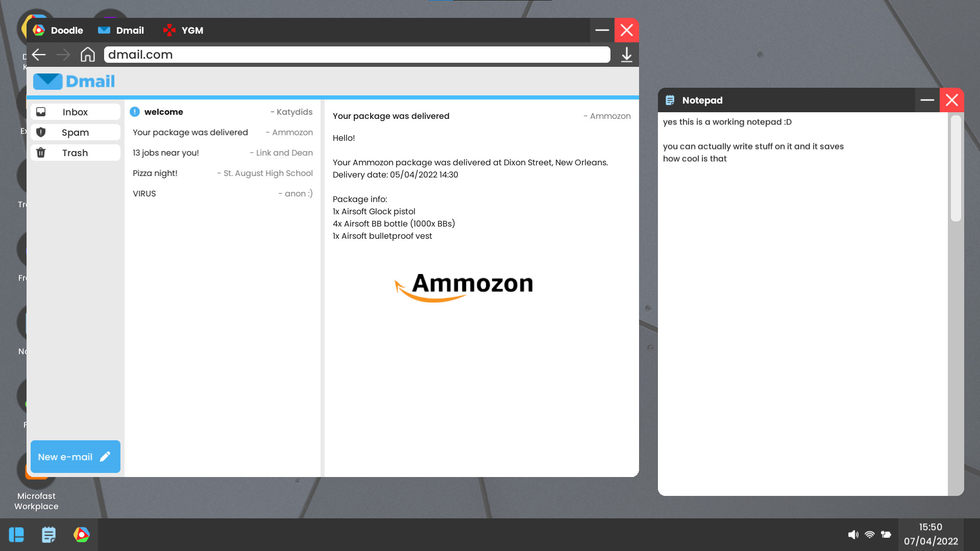Screen dimensions: 980x551
Task: Click the browser address bar
Action: [356, 55]
